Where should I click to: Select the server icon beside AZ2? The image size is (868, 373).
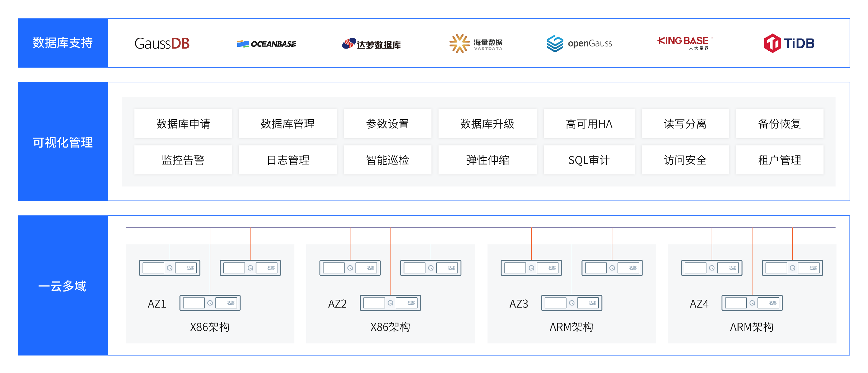coord(391,303)
